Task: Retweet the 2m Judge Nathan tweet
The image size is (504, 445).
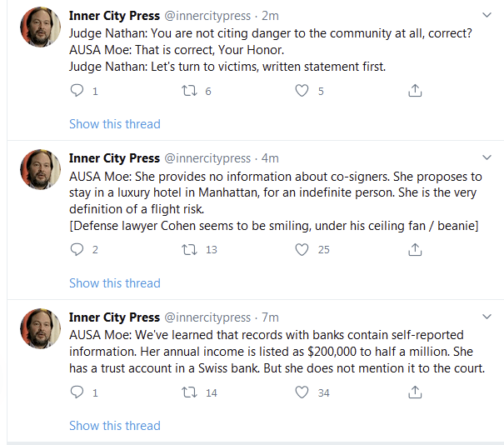Action: point(187,91)
